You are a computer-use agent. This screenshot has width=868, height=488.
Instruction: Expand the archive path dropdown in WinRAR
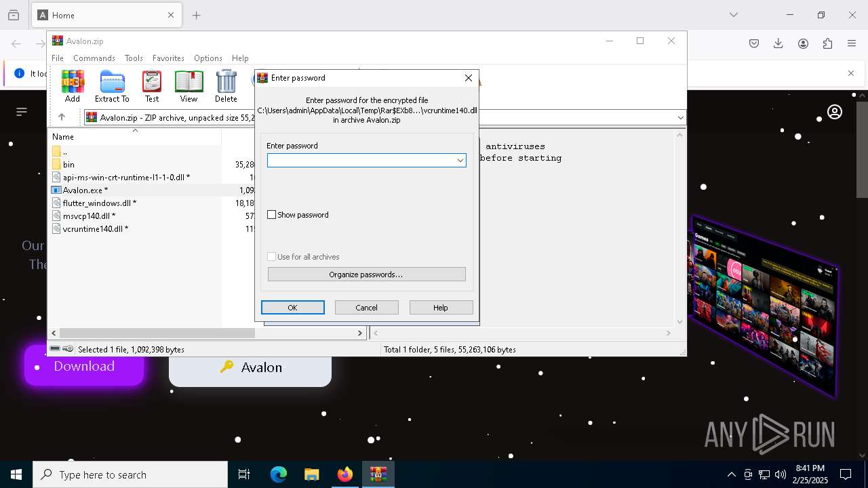(x=680, y=117)
